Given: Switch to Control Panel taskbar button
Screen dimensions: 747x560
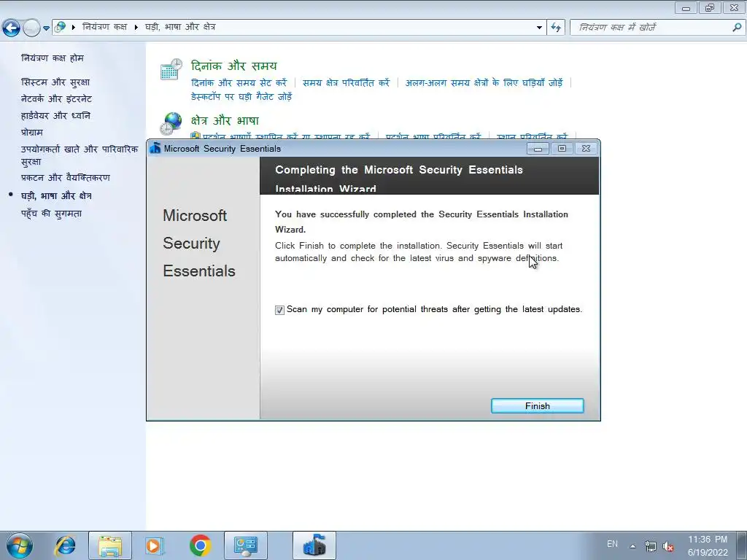Looking at the screenshot, I should (x=245, y=545).
